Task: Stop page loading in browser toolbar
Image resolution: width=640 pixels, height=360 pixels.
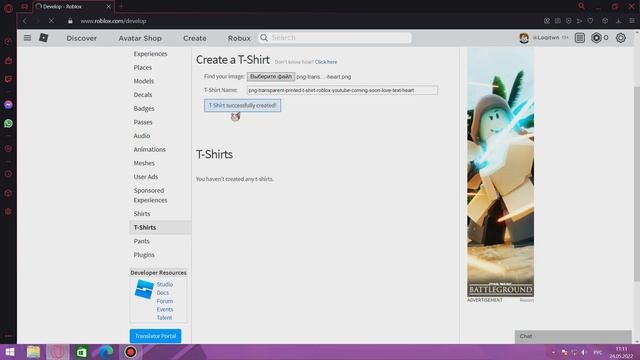Action: pos(51,21)
